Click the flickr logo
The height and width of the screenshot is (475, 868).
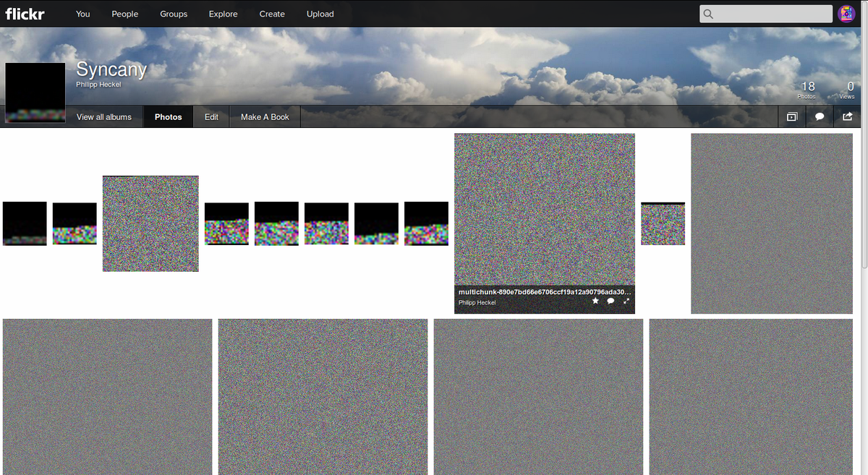25,14
